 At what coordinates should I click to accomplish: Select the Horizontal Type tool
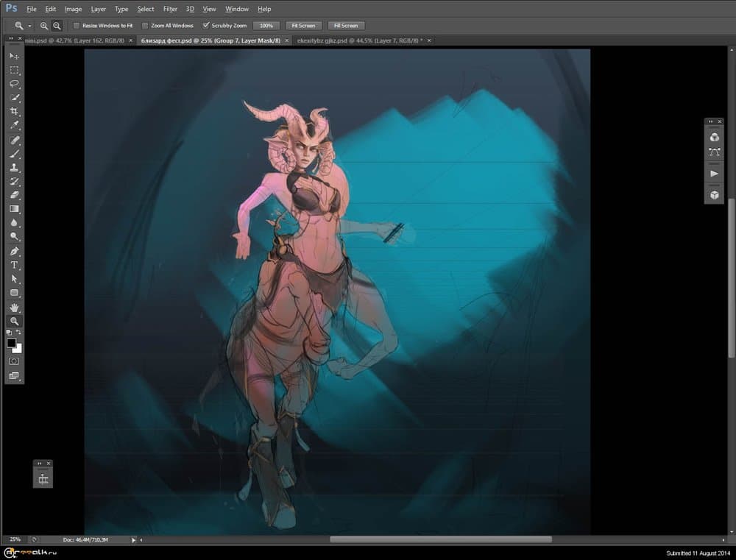click(x=14, y=265)
